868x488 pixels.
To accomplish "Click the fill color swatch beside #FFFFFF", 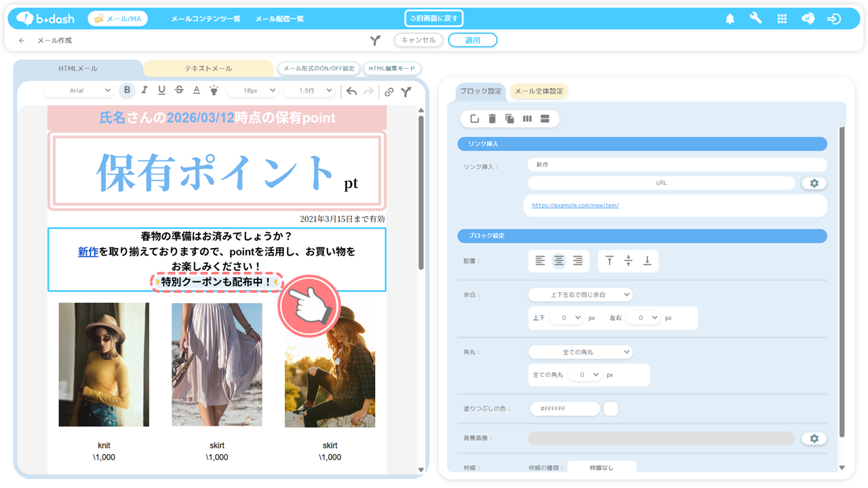I will tap(610, 409).
